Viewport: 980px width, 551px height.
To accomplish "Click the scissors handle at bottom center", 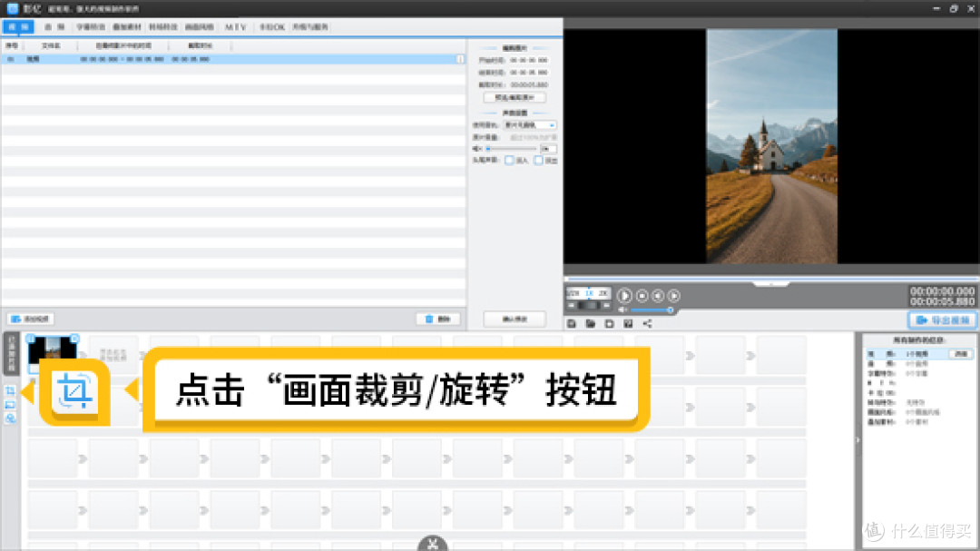I will [x=433, y=544].
